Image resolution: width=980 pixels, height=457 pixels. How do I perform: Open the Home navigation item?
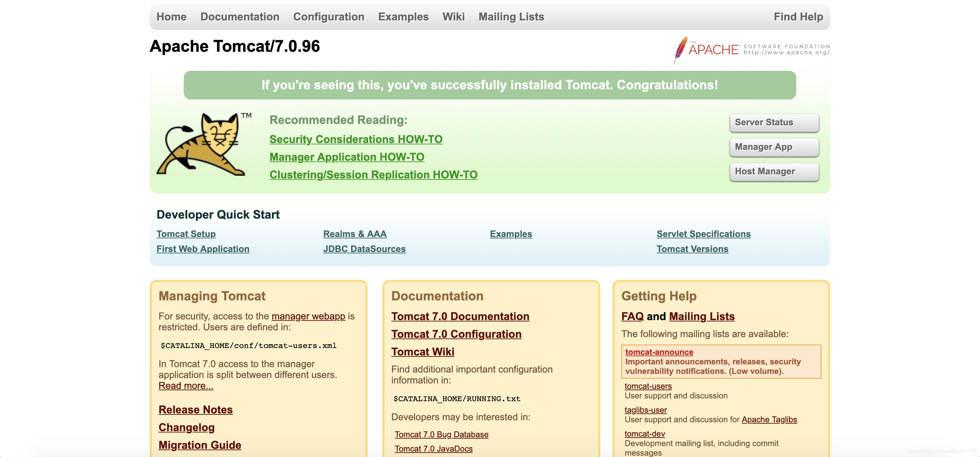click(x=171, y=17)
